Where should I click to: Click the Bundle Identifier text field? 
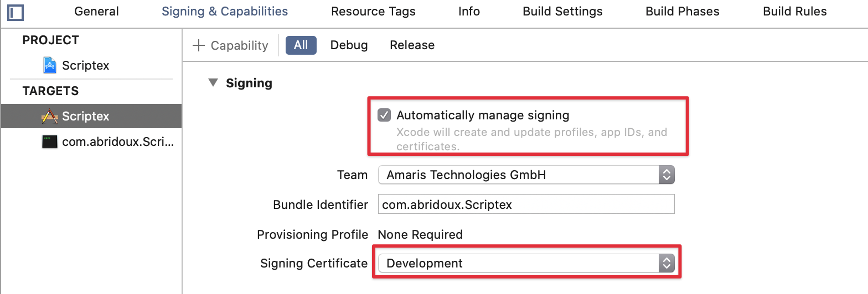tap(526, 204)
